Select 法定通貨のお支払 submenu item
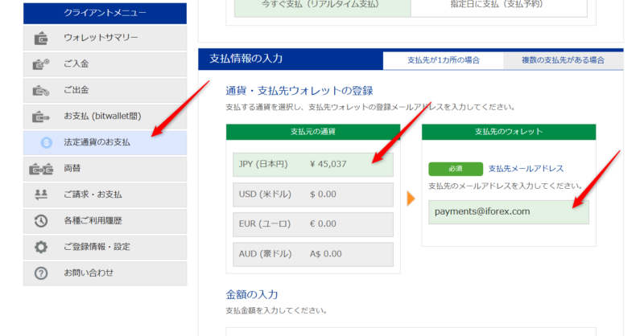 (x=105, y=143)
